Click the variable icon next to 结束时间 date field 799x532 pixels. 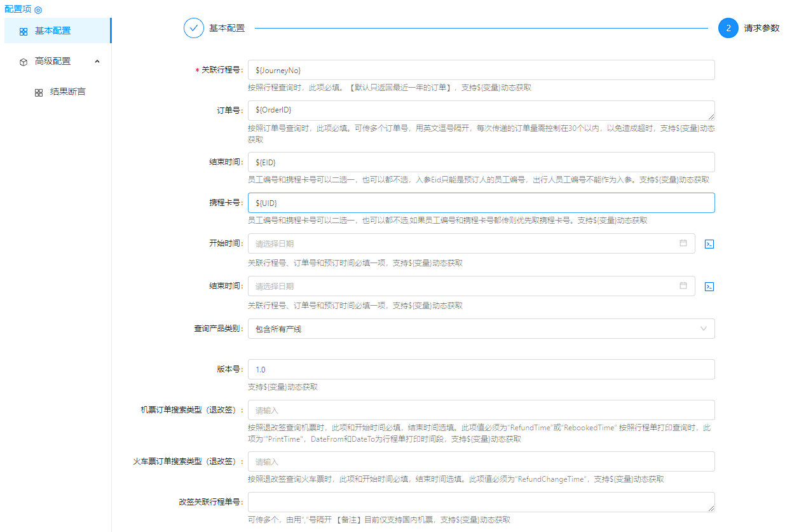pos(709,287)
